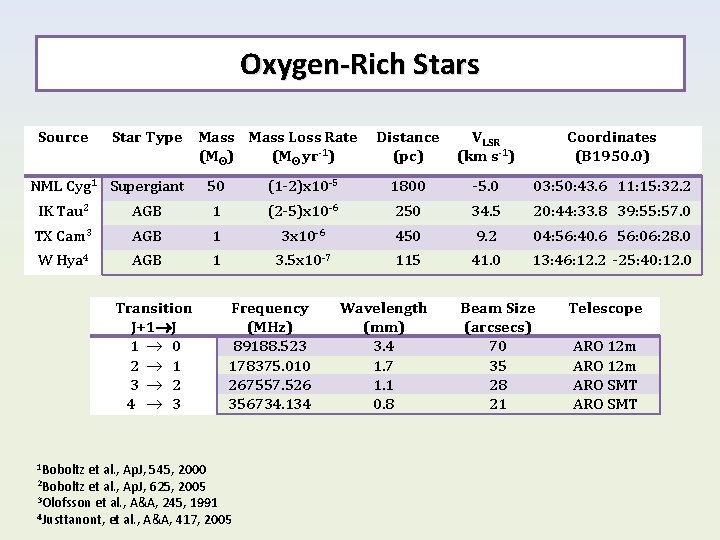
Task: Click the velocity value '34.5'
Action: pos(485,211)
